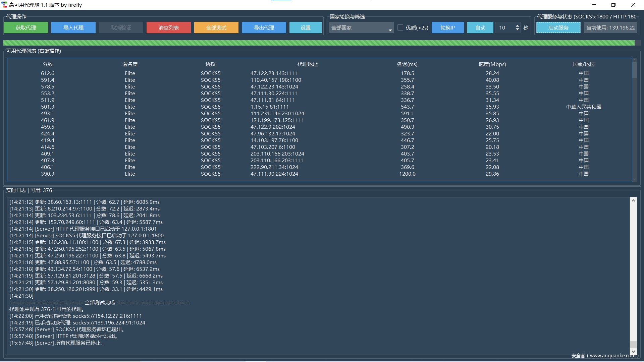Sort list by 分数 column header

coord(48,64)
